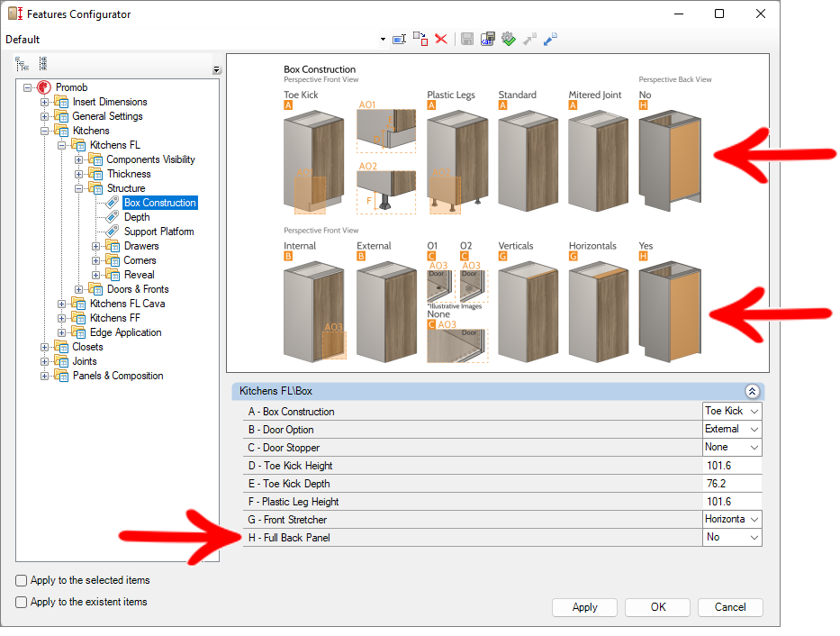The height and width of the screenshot is (636, 840).
Task: Open the A - Box Construction dropdown
Action: (754, 412)
